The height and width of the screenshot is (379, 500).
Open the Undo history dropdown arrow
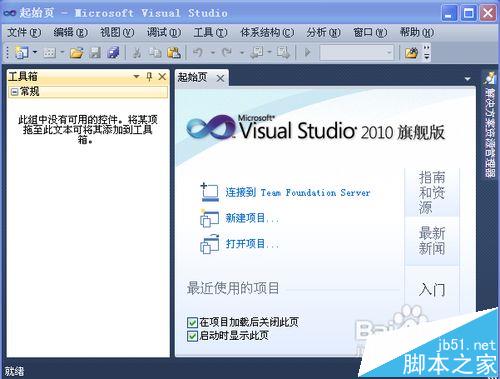[213, 53]
